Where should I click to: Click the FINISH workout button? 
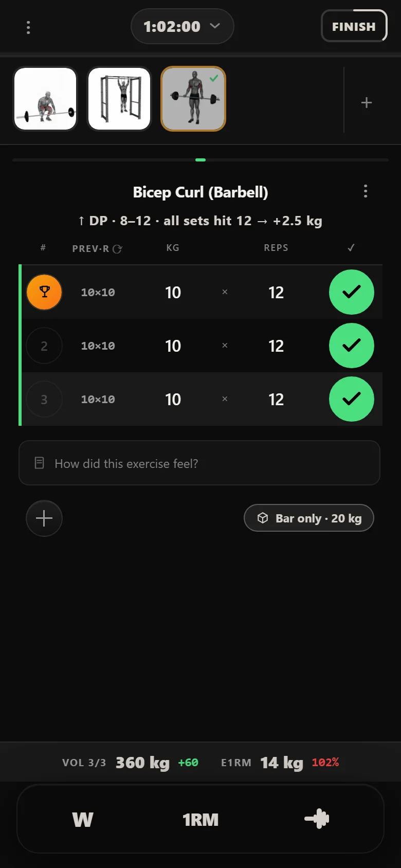pyautogui.click(x=354, y=26)
